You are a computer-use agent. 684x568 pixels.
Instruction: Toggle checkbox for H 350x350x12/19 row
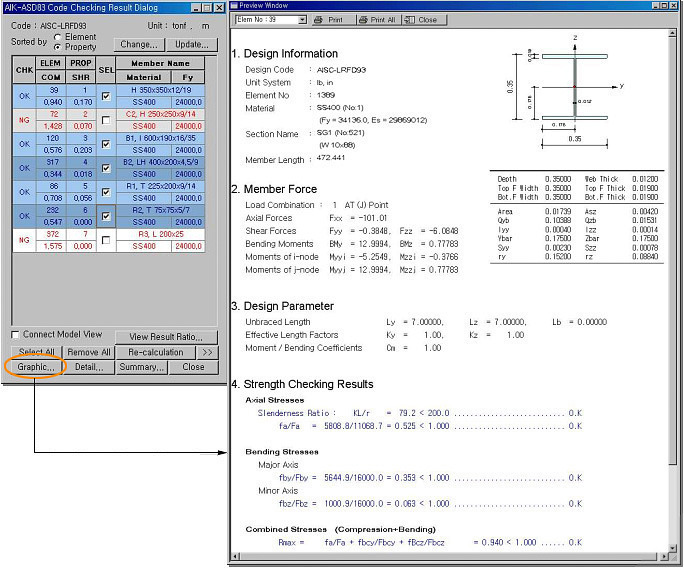(x=106, y=96)
